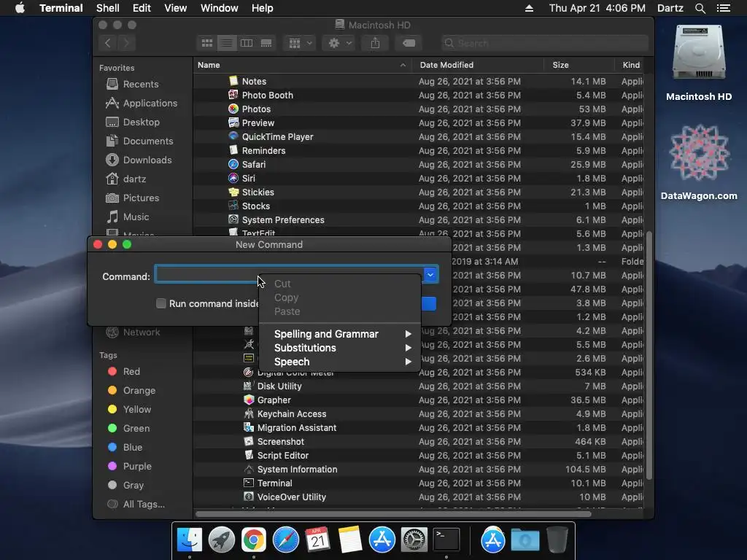The width and height of the screenshot is (747, 560).
Task: Open the Terminal application menu
Action: [61, 8]
